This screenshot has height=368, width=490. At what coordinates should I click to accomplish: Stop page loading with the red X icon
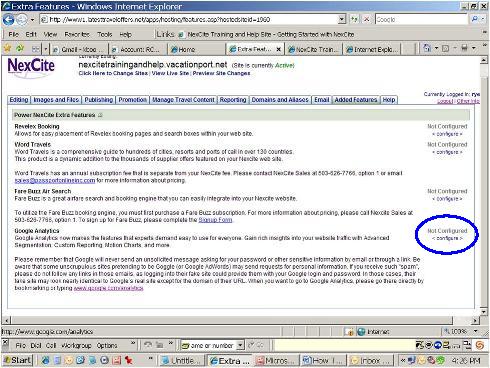coord(366,19)
